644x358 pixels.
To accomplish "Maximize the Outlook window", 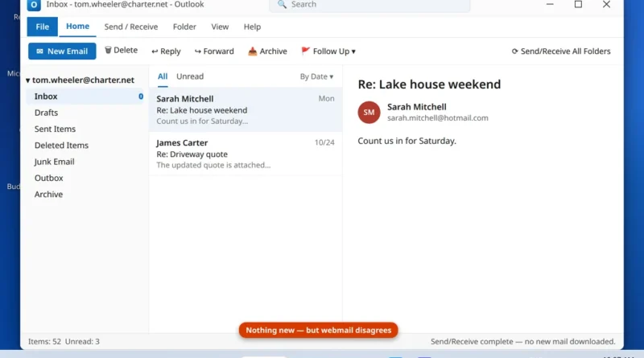I will point(578,5).
